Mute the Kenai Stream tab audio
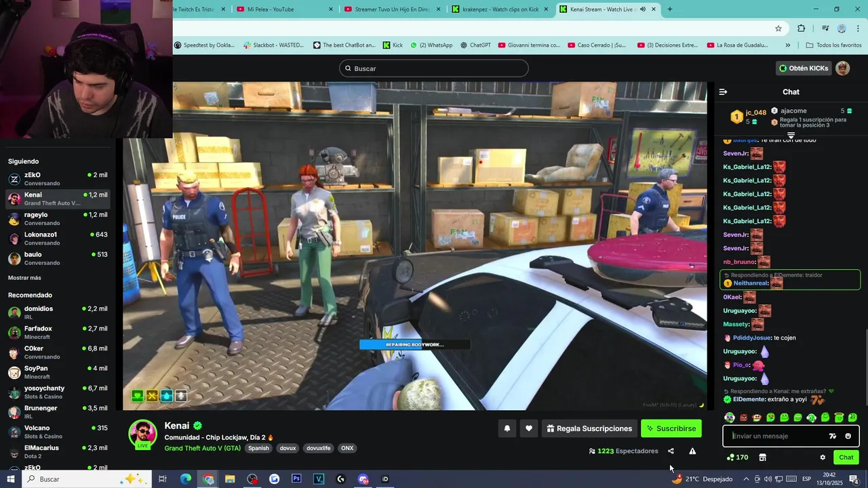Viewport: 868px width, 488px height. (643, 9)
